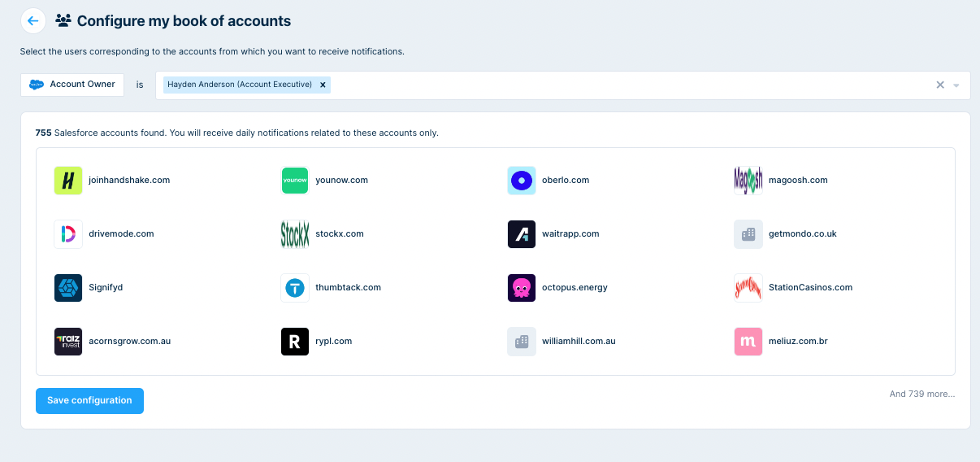980x462 pixels.
Task: Click the magoosh.com account name
Action: coord(798,181)
